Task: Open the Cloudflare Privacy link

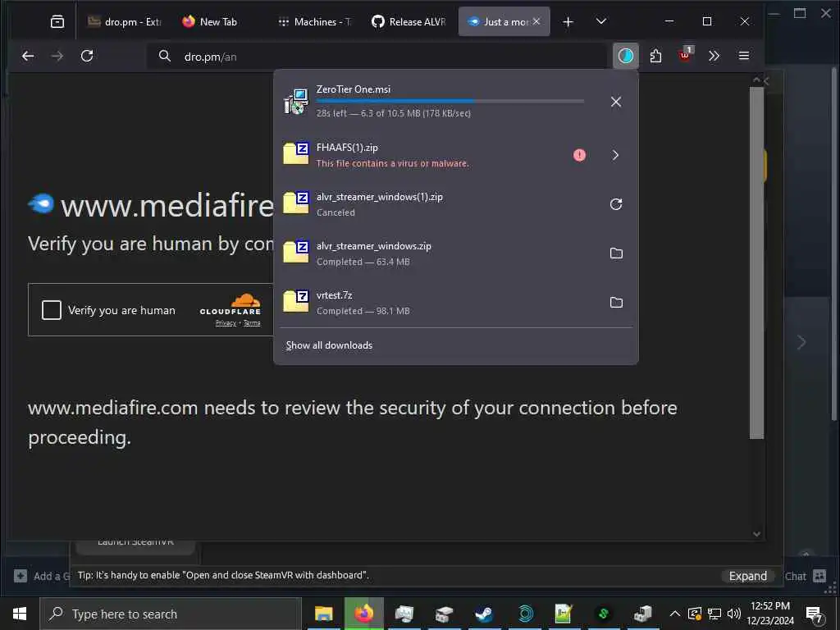Action: tap(226, 323)
